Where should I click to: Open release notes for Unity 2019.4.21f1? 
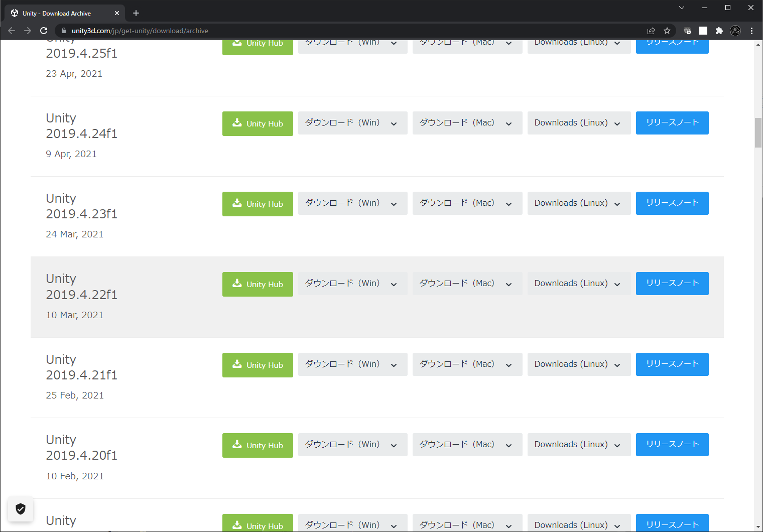(672, 364)
